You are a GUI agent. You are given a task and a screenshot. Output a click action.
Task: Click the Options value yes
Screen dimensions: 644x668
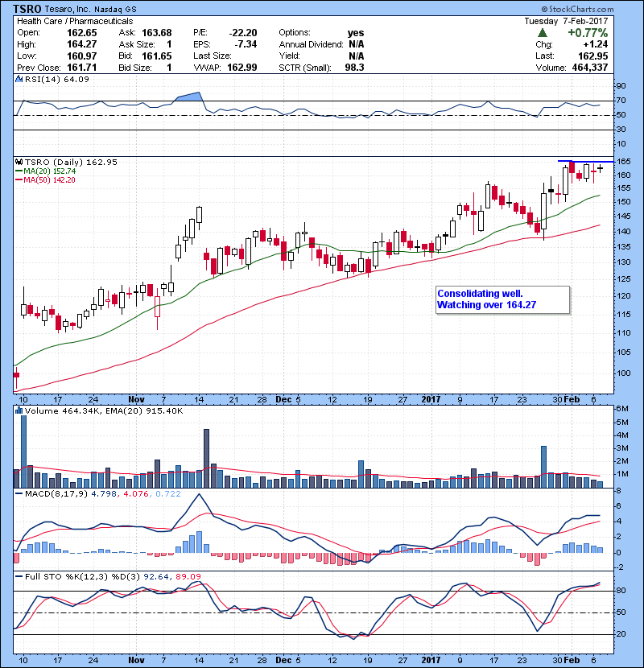coord(356,33)
